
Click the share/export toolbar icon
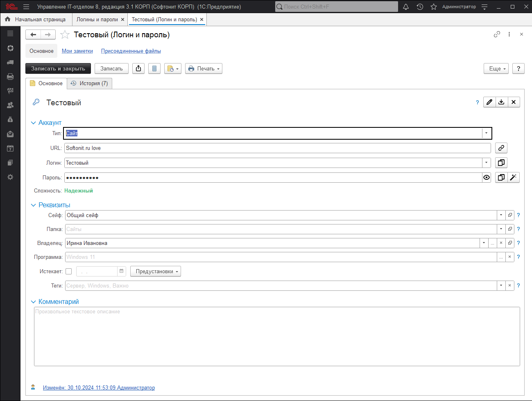[x=138, y=68]
